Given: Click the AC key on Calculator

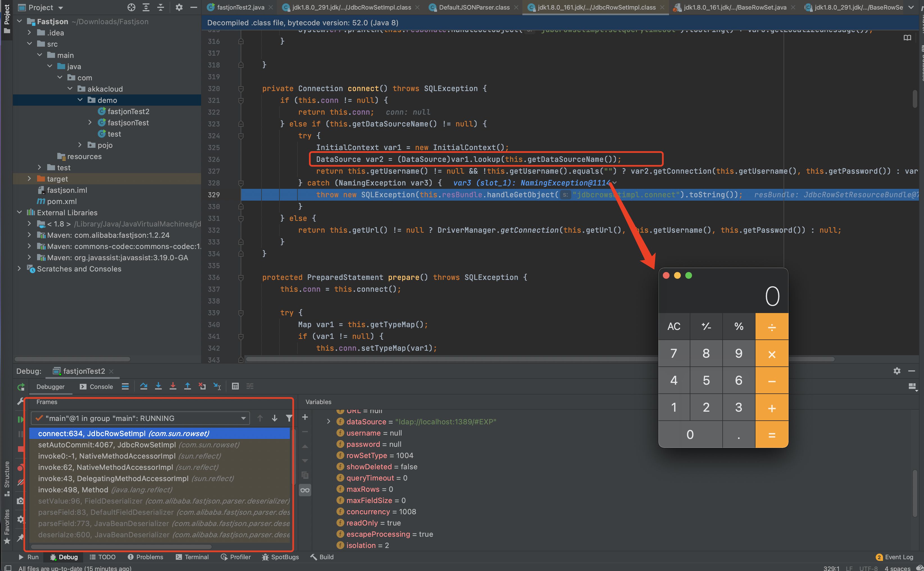Looking at the screenshot, I should [x=674, y=327].
